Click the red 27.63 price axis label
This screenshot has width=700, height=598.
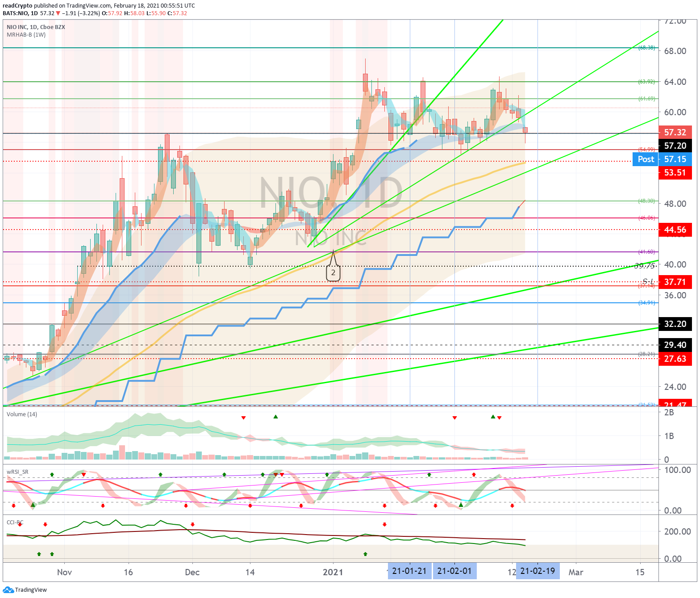coord(675,359)
